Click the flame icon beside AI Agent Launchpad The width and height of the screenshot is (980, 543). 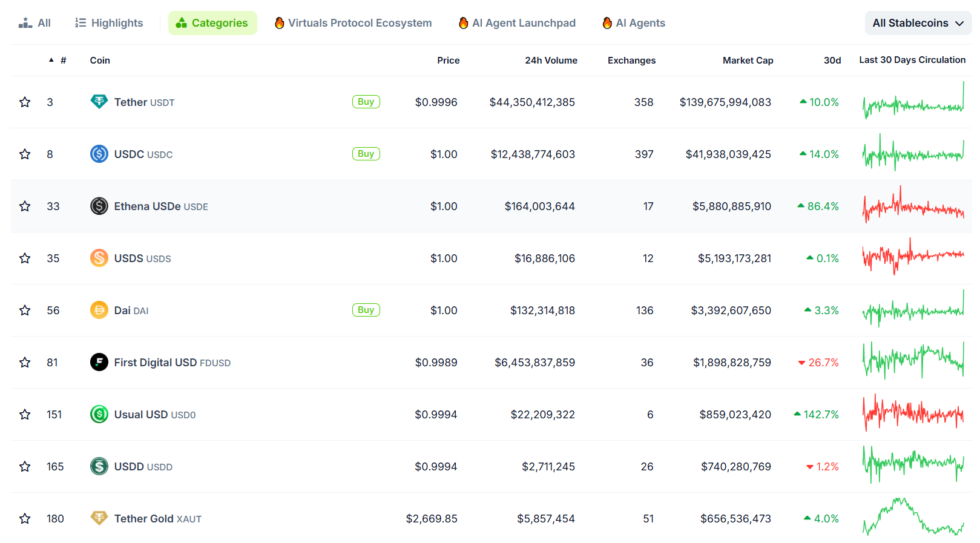tap(464, 23)
